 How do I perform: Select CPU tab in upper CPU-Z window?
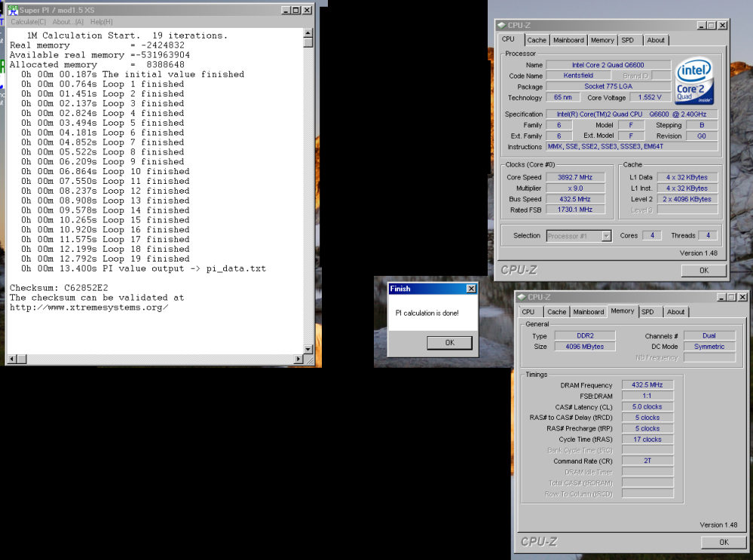click(x=508, y=39)
